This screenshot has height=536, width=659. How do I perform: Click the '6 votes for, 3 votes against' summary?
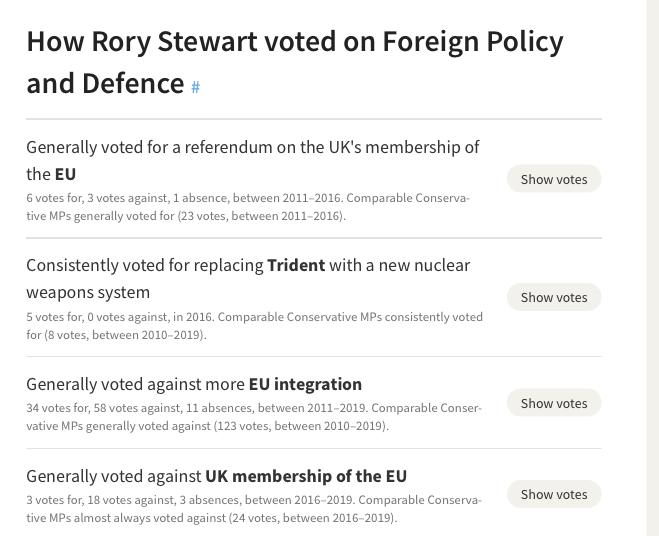pyautogui.click(x=248, y=207)
